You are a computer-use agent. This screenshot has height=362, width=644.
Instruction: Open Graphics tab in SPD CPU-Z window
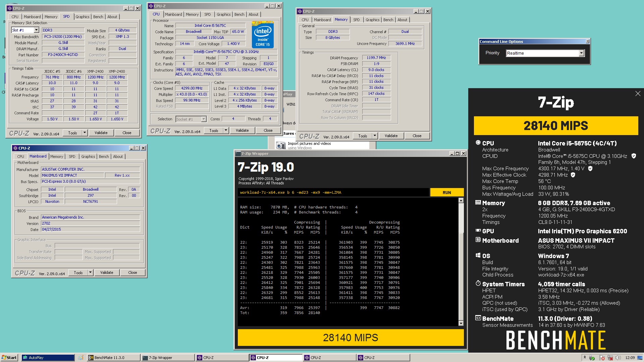point(83,17)
